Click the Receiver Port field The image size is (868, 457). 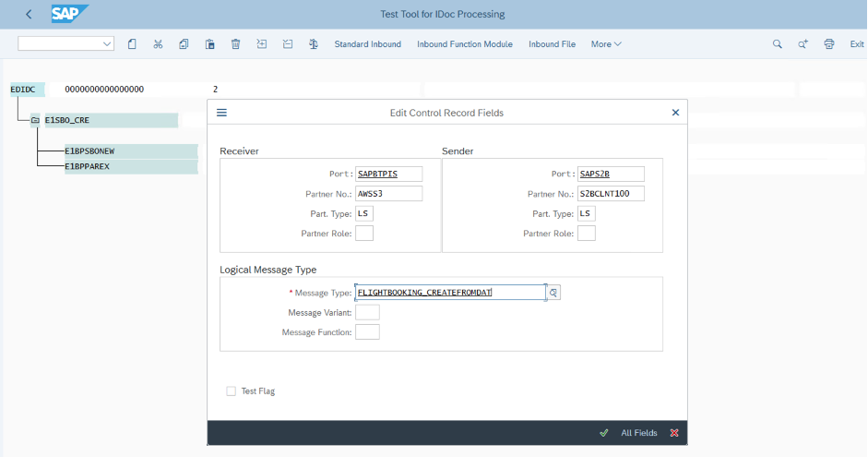pos(388,174)
